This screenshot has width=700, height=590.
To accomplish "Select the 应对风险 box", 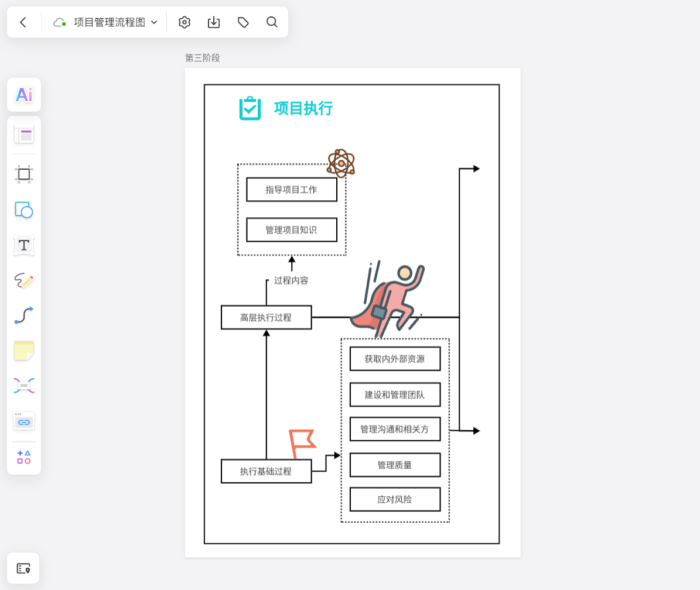I will (395, 499).
